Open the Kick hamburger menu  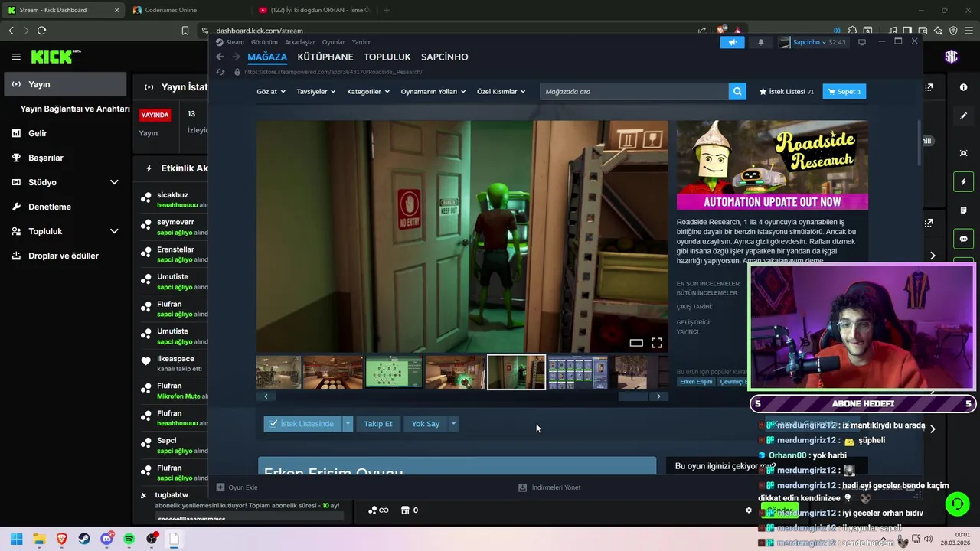click(16, 57)
